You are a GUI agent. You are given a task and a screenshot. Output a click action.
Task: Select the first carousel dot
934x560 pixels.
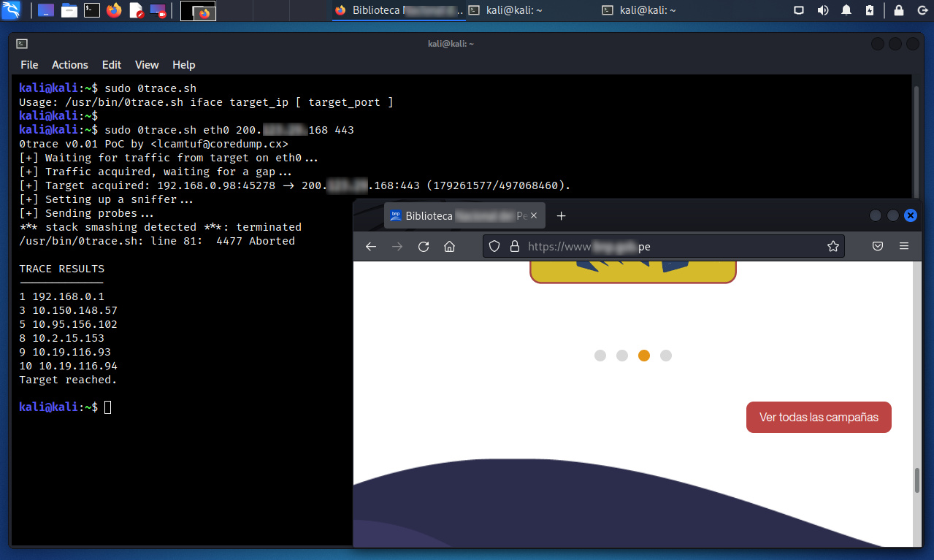click(x=600, y=356)
